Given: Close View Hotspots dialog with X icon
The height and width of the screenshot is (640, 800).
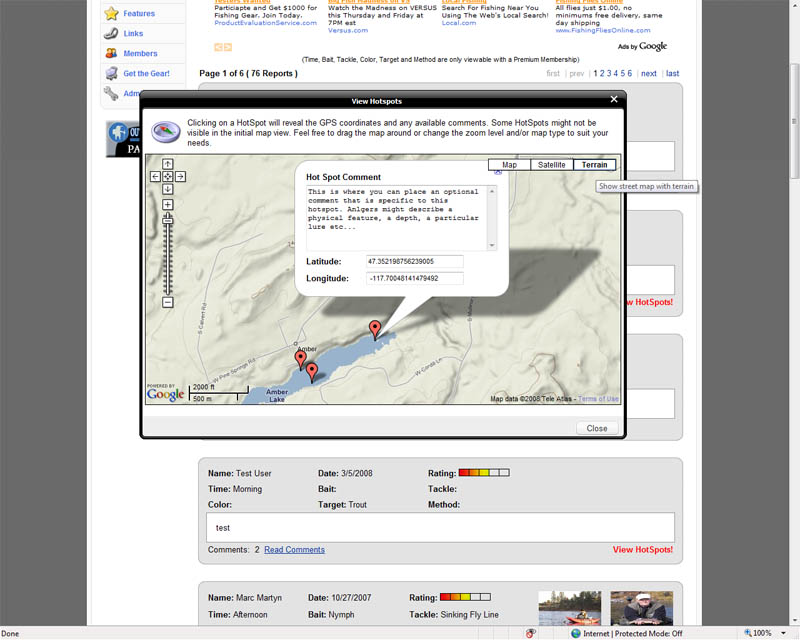Looking at the screenshot, I should coord(614,100).
